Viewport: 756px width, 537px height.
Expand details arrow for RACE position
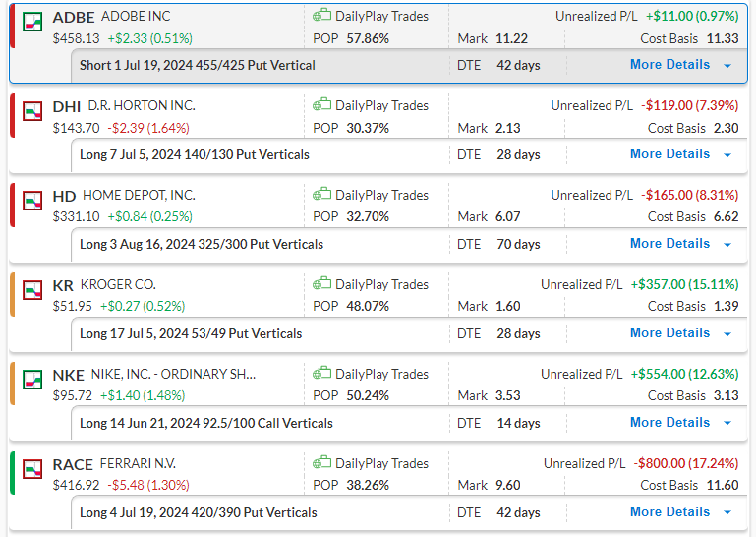727,512
